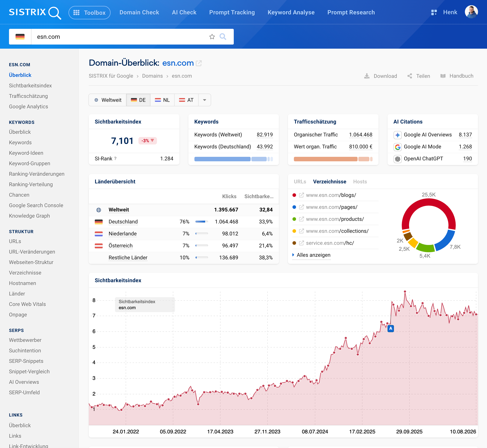The image size is (487, 448).
Task: Open the dashboard icon next to Henk
Action: click(434, 12)
